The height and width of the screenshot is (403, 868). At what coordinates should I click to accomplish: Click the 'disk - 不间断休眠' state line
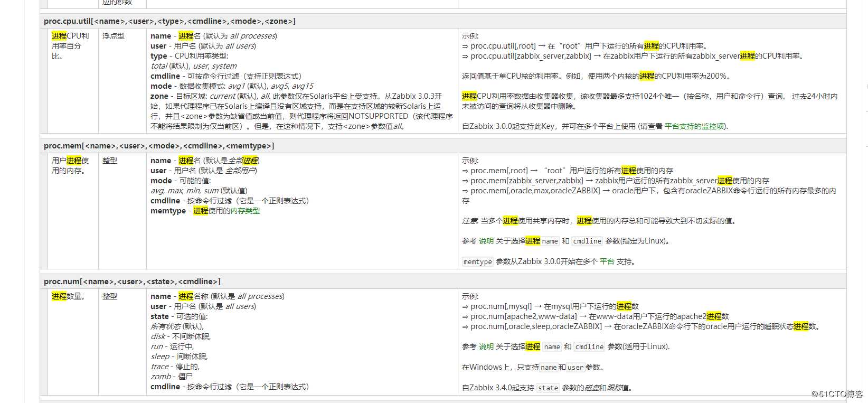tap(181, 336)
